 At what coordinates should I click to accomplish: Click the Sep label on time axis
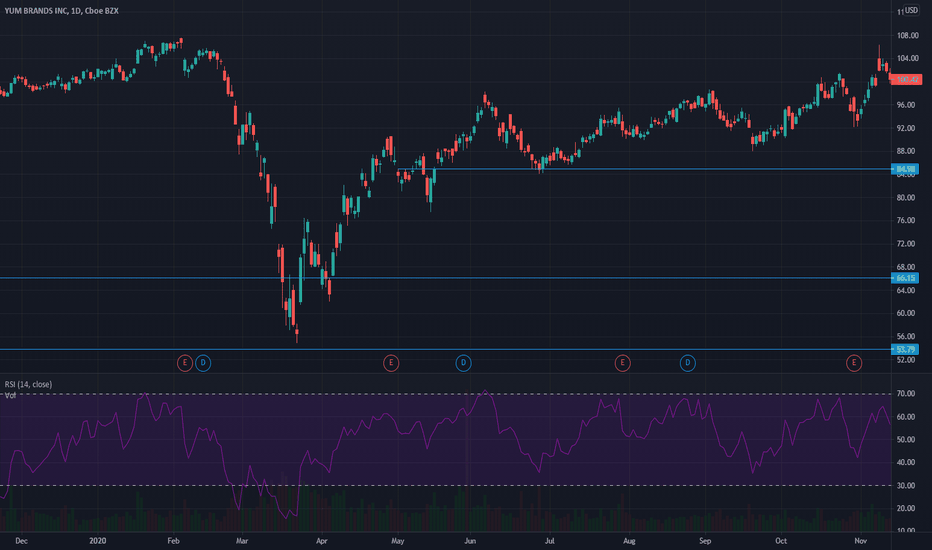pos(705,541)
